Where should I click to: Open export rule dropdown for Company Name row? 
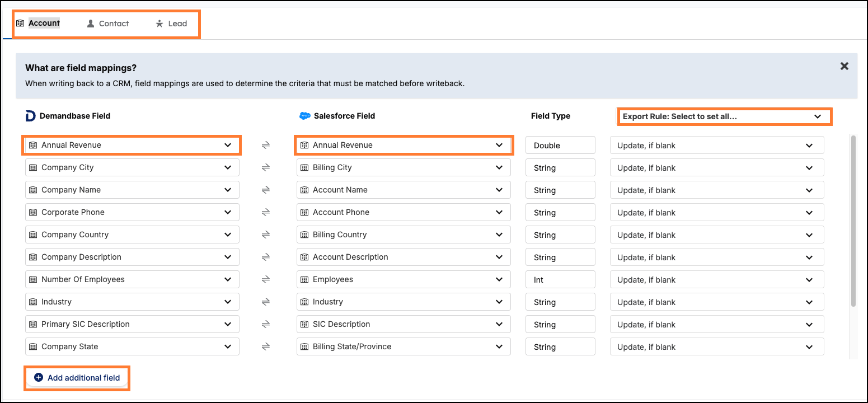point(717,190)
